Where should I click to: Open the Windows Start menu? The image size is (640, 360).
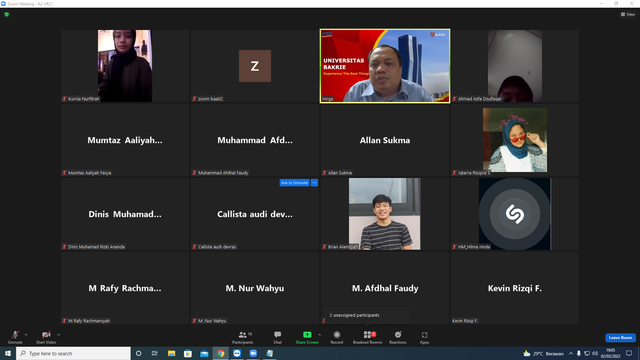click(8, 353)
